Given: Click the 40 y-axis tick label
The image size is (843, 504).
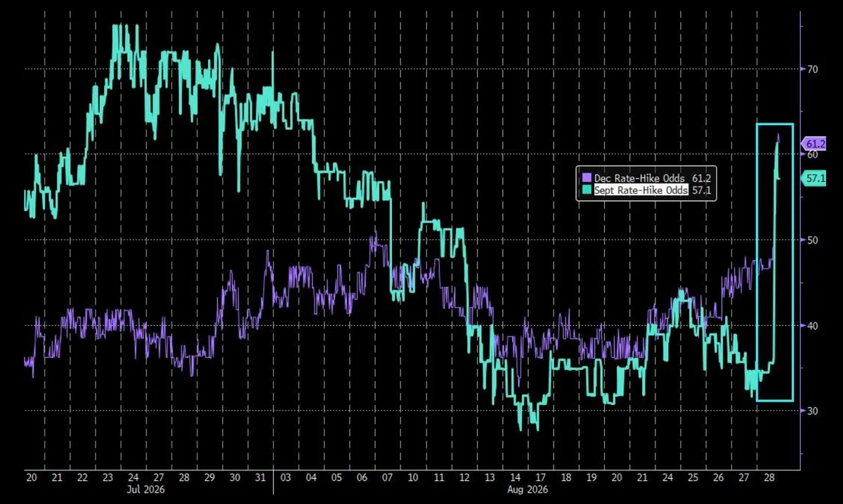Looking at the screenshot, I should tap(812, 326).
